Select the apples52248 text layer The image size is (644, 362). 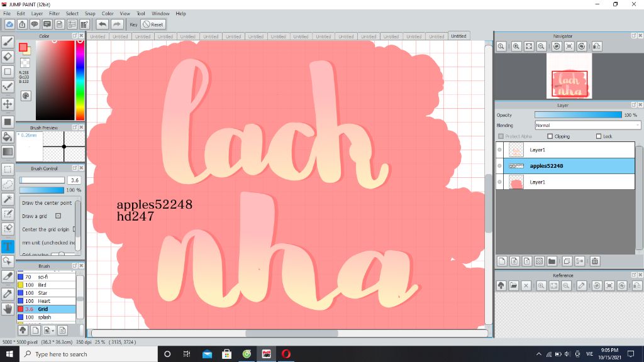(567, 166)
